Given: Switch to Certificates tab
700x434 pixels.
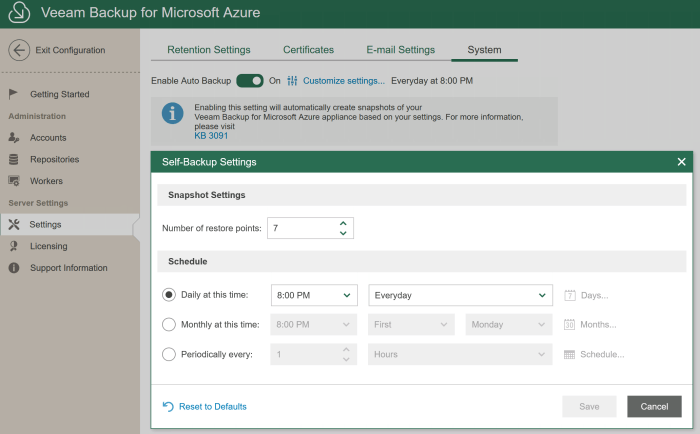Looking at the screenshot, I should (308, 50).
